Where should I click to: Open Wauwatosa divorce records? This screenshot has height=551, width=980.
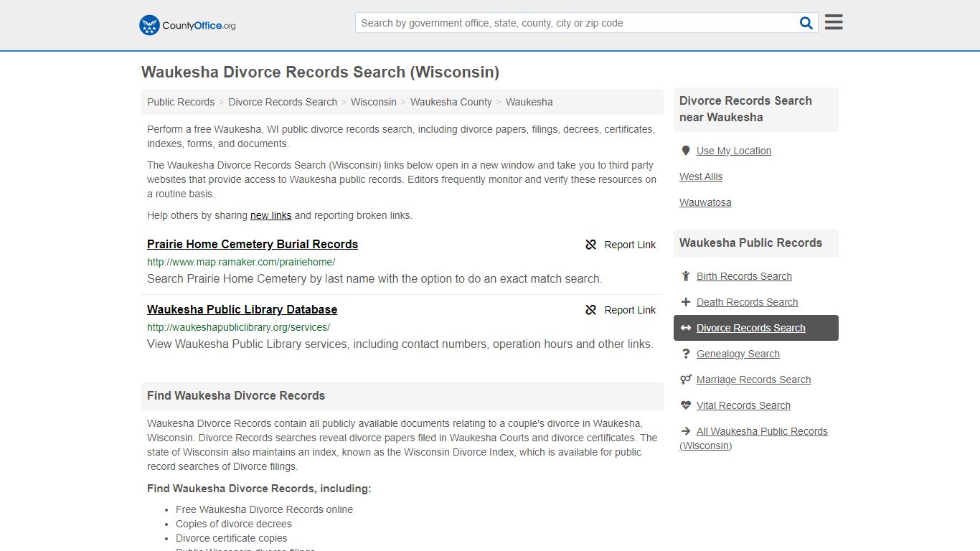705,202
